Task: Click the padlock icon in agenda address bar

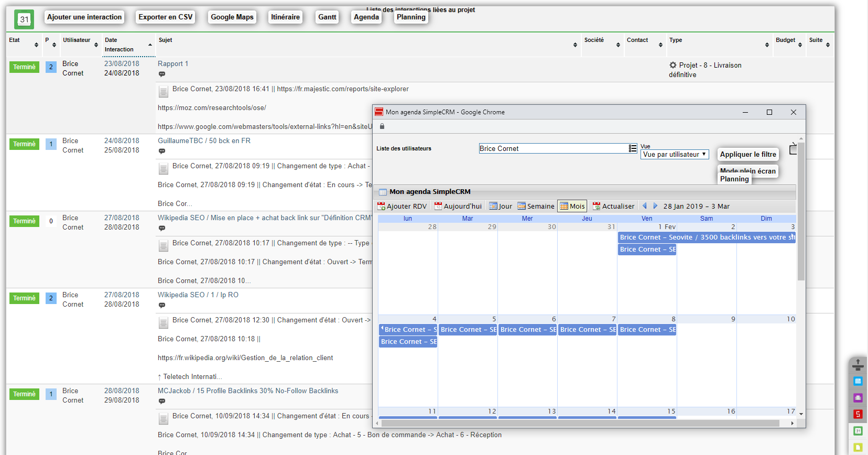Action: (382, 126)
